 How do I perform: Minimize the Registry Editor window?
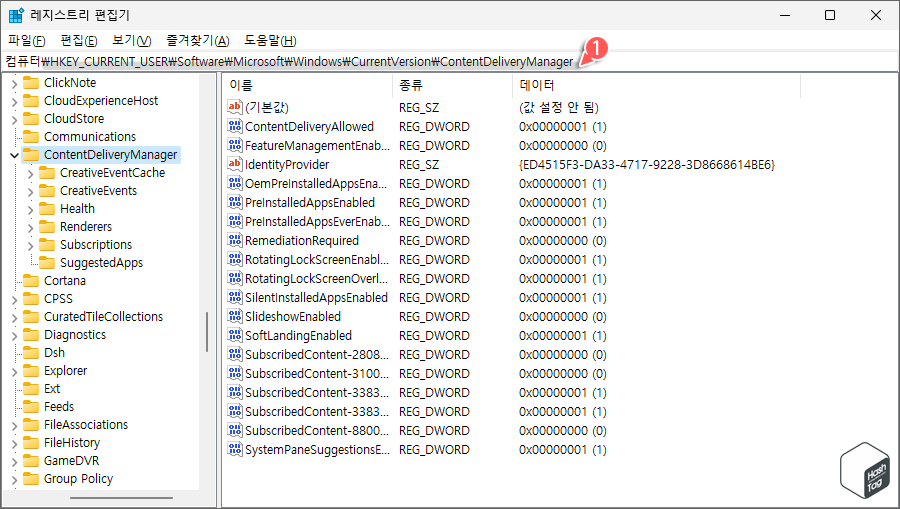coord(785,15)
